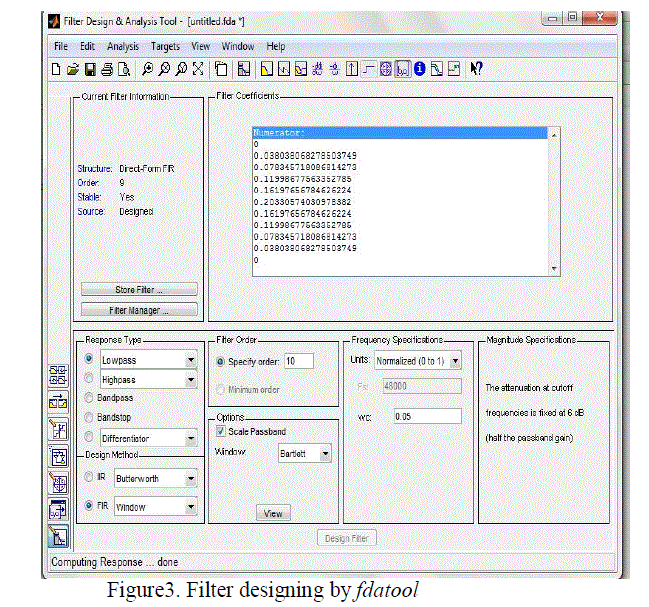Choose the IIR design method radio button

tap(89, 478)
